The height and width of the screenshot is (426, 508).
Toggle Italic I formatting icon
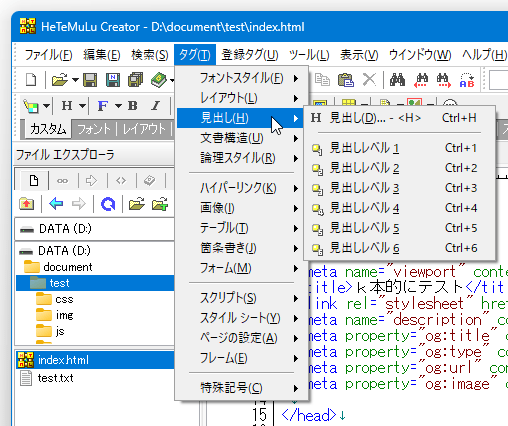click(x=155, y=106)
